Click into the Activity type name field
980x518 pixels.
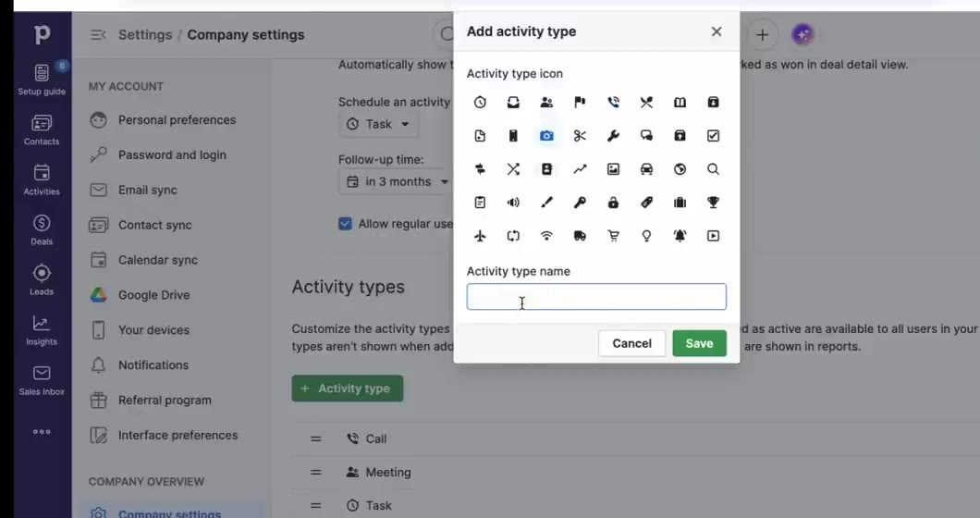596,297
